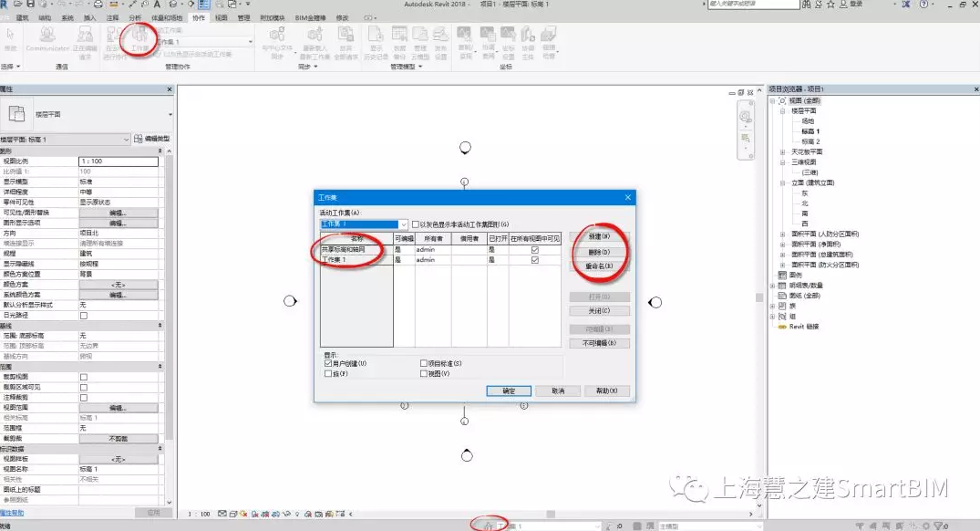
Task: Click the New (新建) workset button
Action: (599, 236)
